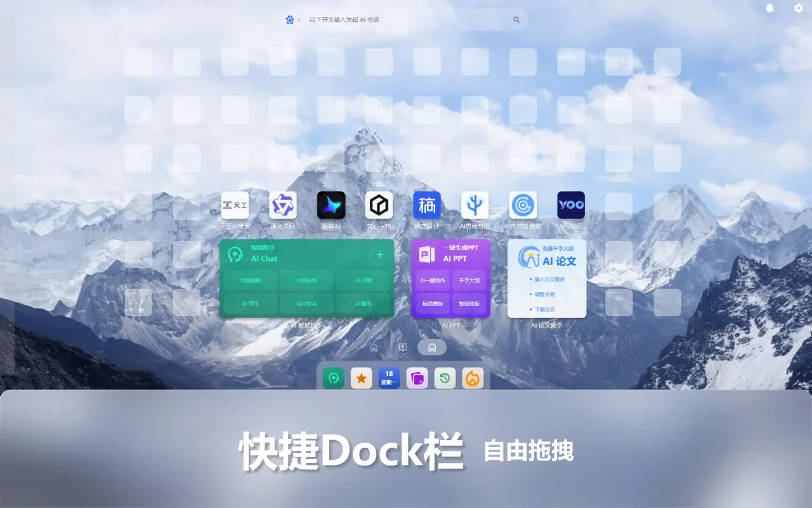Launch the AI写简历 app
This screenshot has height=508, width=812.
571,204
